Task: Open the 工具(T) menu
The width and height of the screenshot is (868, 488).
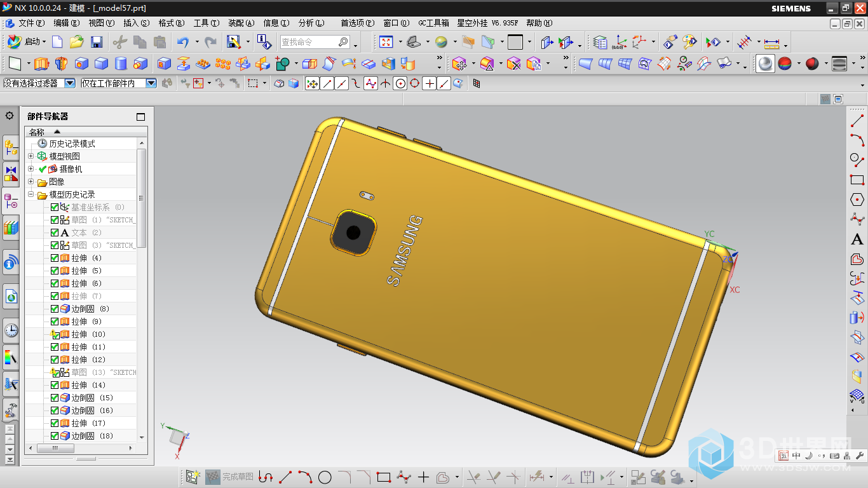Action: 207,23
